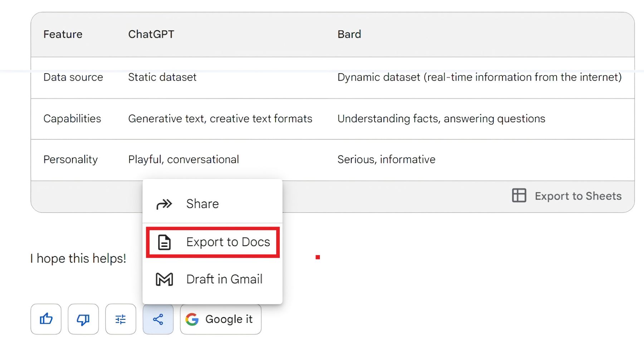Screen dimensions: 644x343
Task: Click the I hope this helps! text
Action: 78,258
